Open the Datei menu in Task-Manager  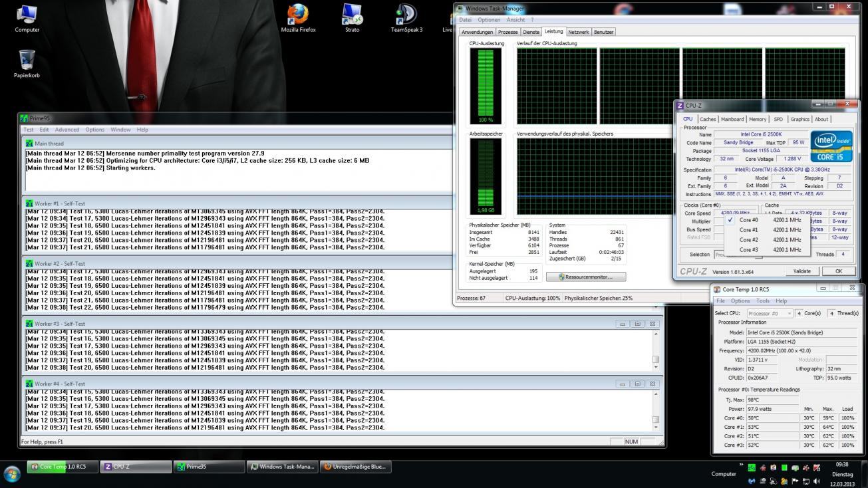pyautogui.click(x=465, y=20)
